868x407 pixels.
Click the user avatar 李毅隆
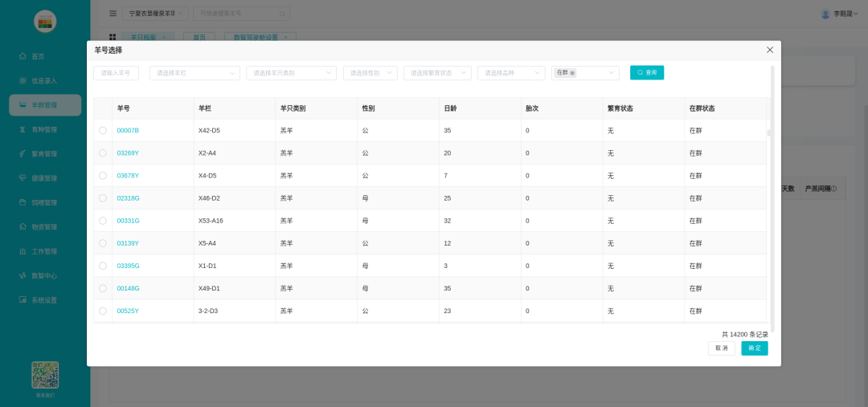click(825, 14)
